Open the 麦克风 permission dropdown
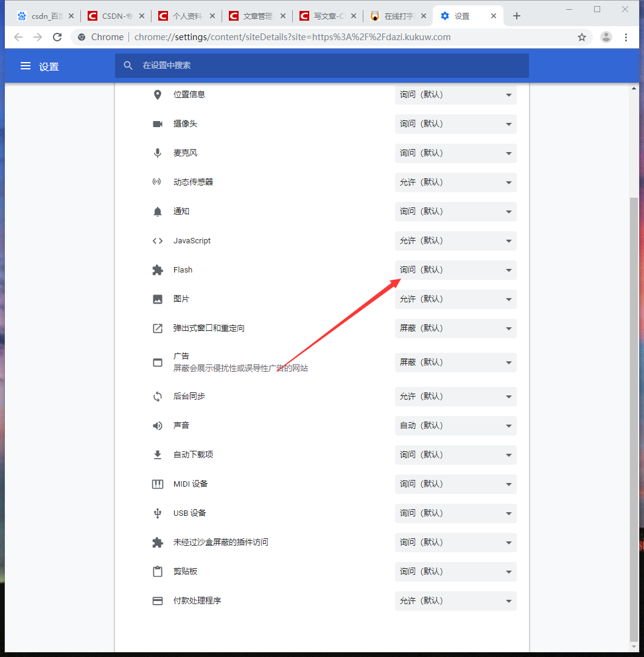This screenshot has height=657, width=644. coord(455,153)
